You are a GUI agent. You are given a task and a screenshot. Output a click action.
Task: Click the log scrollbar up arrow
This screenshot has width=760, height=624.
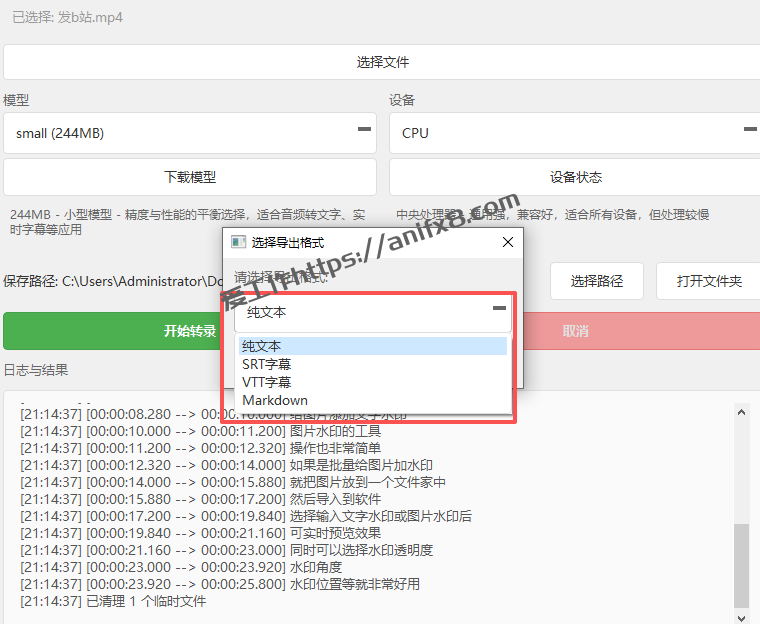pyautogui.click(x=741, y=412)
